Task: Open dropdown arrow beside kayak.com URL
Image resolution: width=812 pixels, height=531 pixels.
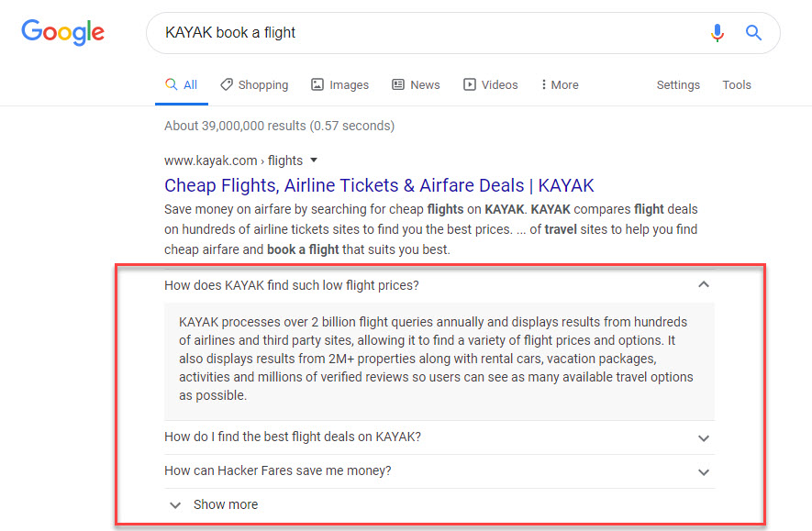Action: click(314, 160)
